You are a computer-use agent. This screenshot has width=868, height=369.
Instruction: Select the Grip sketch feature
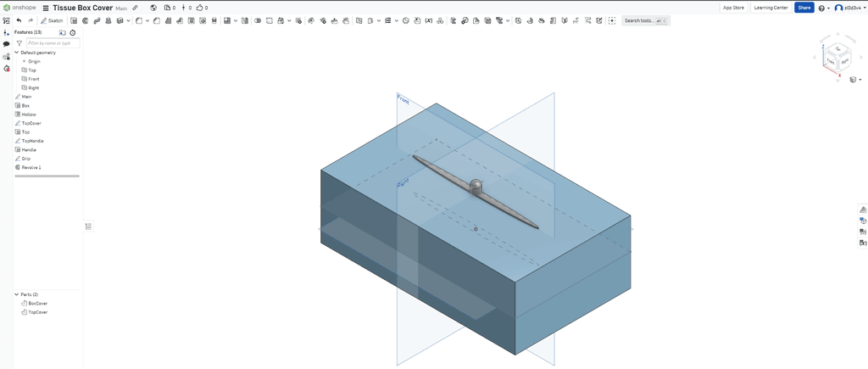tap(26, 159)
